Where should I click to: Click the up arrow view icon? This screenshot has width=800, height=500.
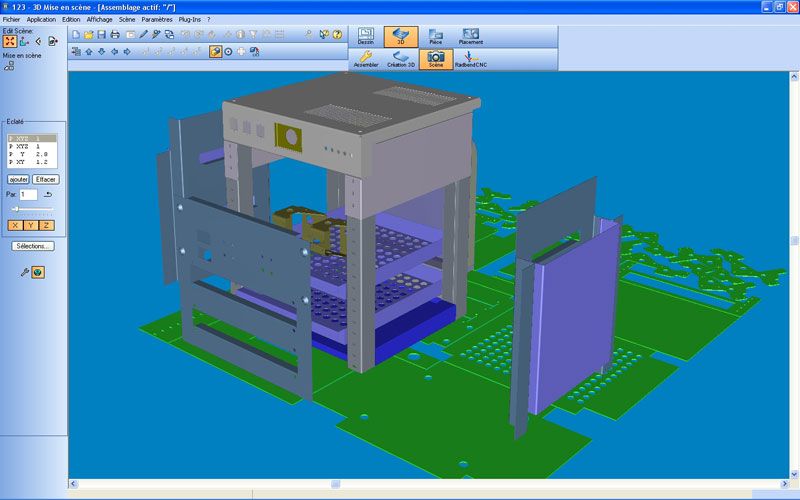tap(89, 52)
